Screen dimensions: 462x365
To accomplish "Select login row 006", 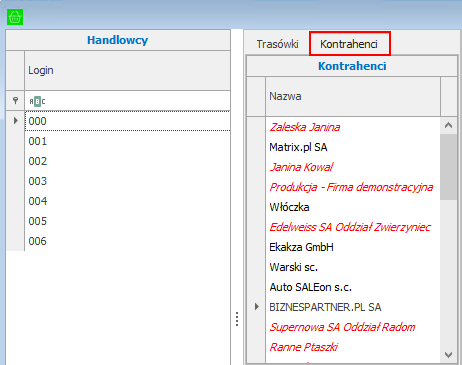I will point(128,241).
